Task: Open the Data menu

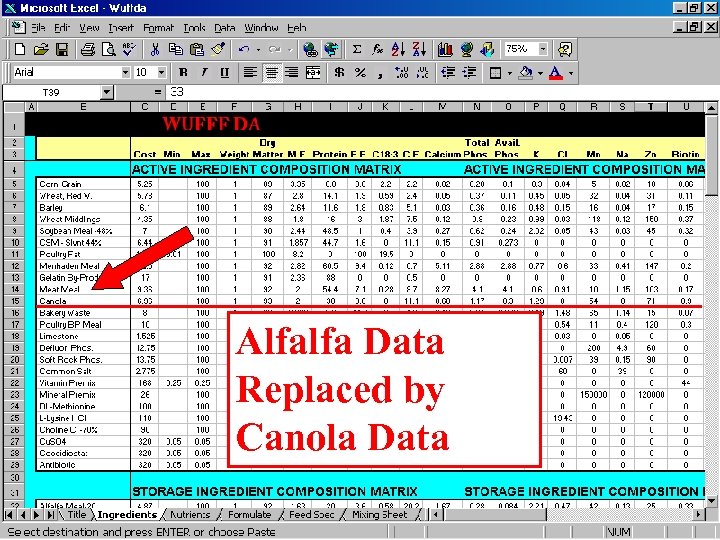Action: (225, 28)
